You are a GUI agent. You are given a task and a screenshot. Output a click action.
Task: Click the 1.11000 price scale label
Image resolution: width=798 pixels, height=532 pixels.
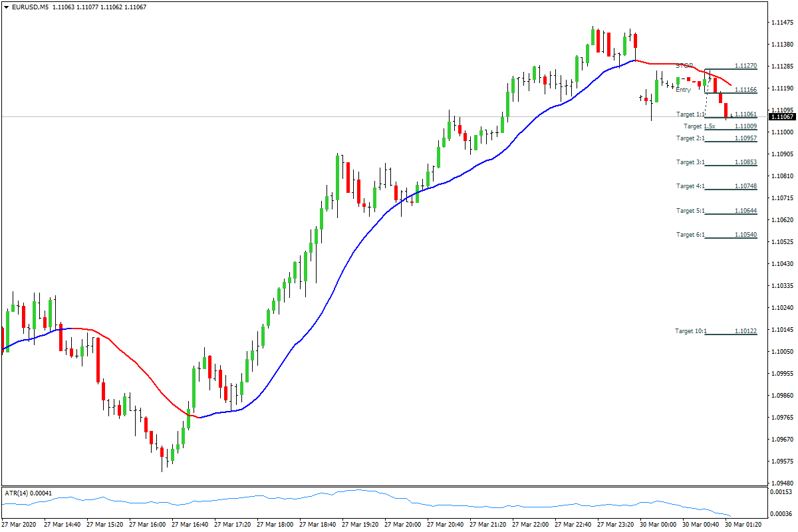[782, 132]
